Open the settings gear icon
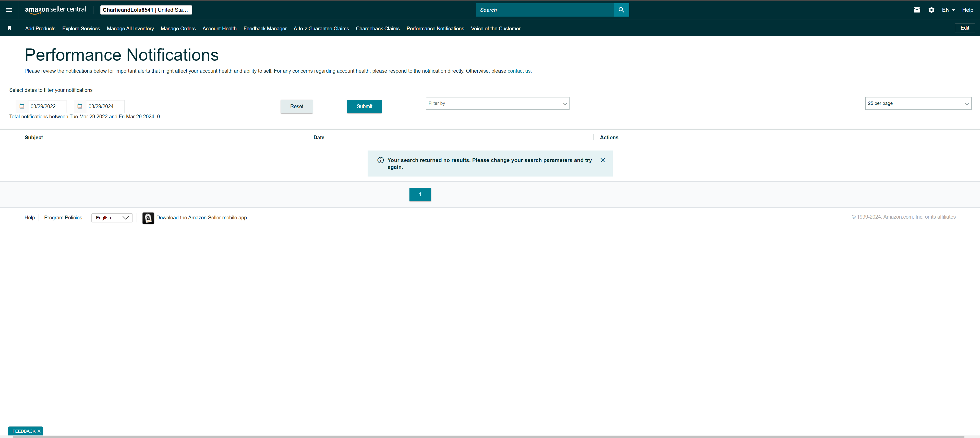The height and width of the screenshot is (438, 980). (x=931, y=10)
